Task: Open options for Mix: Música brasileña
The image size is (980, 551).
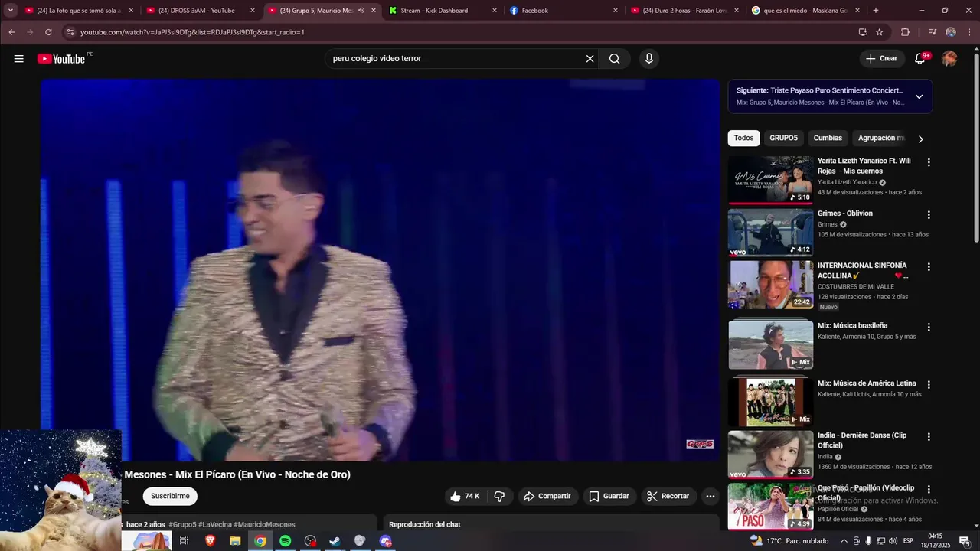Action: point(929,327)
